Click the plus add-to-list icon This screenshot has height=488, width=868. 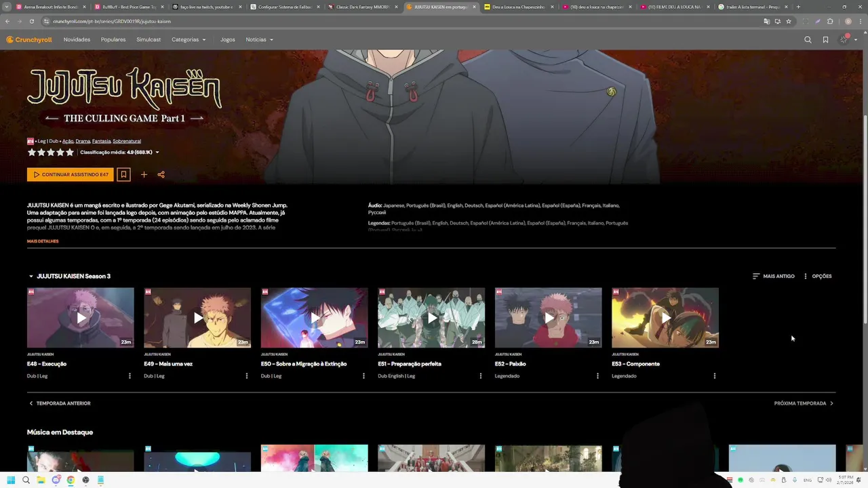(144, 175)
